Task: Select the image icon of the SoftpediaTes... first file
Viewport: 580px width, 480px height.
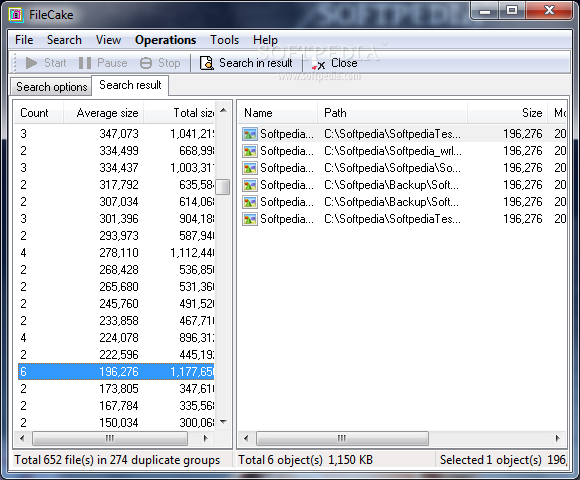Action: click(x=250, y=134)
